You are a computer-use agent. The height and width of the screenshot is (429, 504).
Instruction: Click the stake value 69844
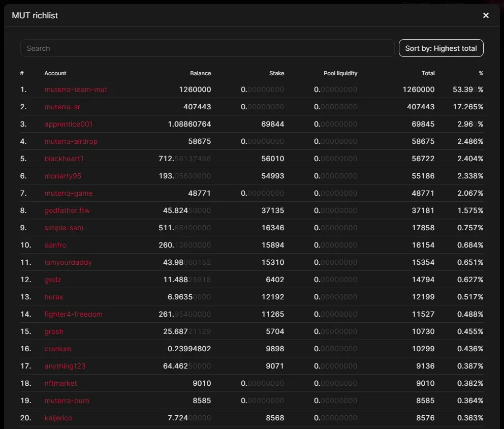coord(273,124)
